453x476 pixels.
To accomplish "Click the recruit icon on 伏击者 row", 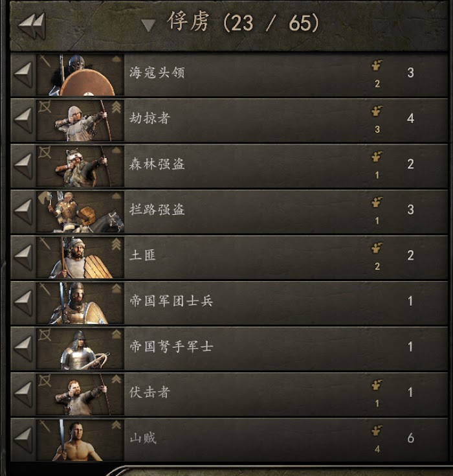I will click(377, 385).
